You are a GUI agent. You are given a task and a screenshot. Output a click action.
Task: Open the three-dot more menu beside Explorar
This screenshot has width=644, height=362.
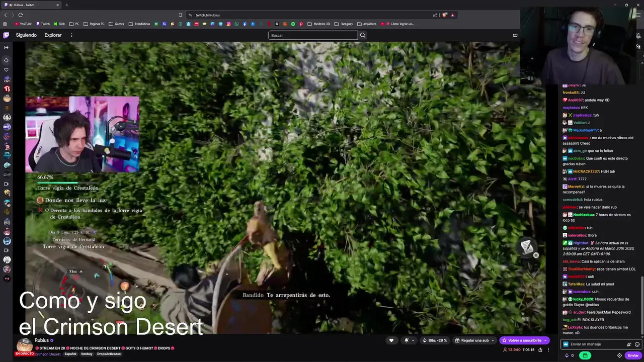click(71, 35)
